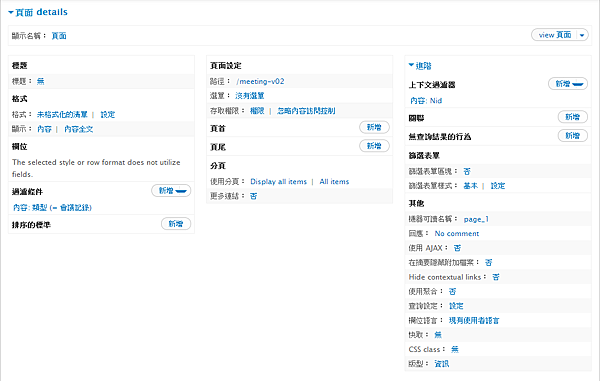Change 在摘要隱藏附加檔案 value 否
The height and width of the screenshot is (381, 600).
[x=489, y=262]
